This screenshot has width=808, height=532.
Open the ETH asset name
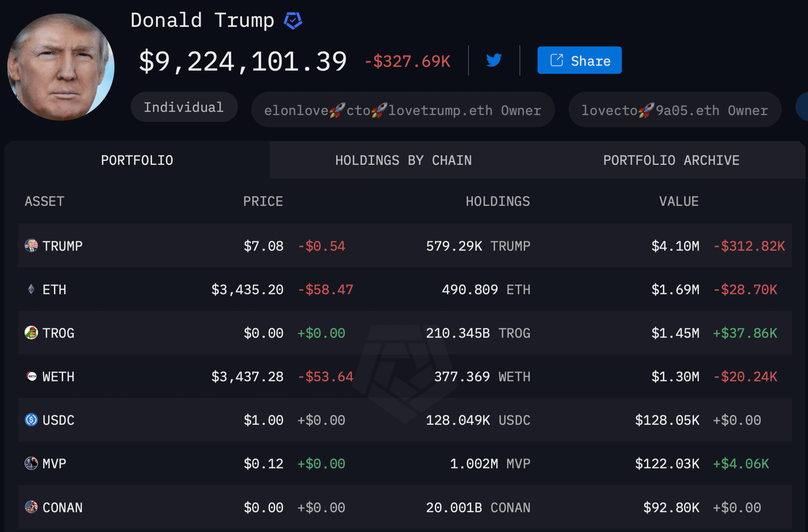(x=54, y=289)
